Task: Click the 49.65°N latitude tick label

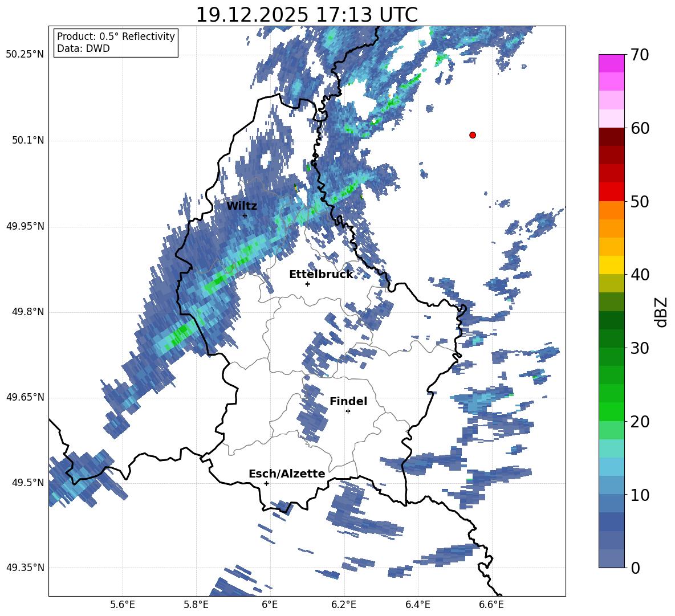Action: [25, 397]
